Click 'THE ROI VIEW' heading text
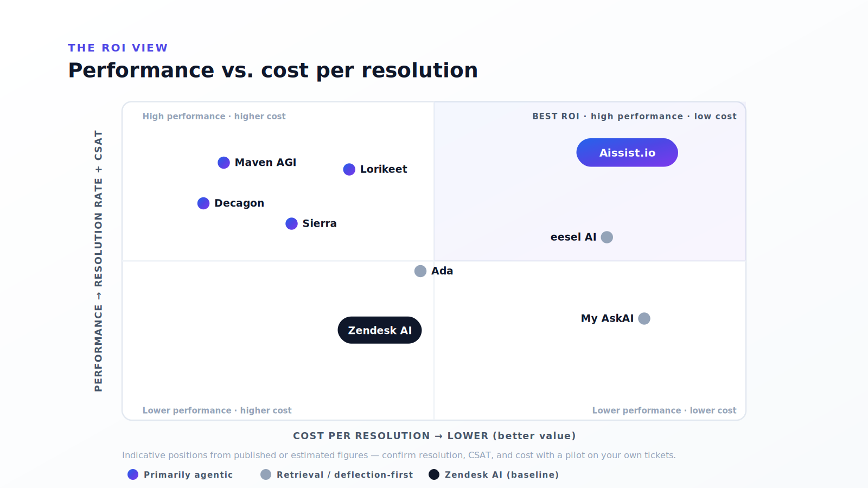This screenshot has width=868, height=488. point(118,48)
